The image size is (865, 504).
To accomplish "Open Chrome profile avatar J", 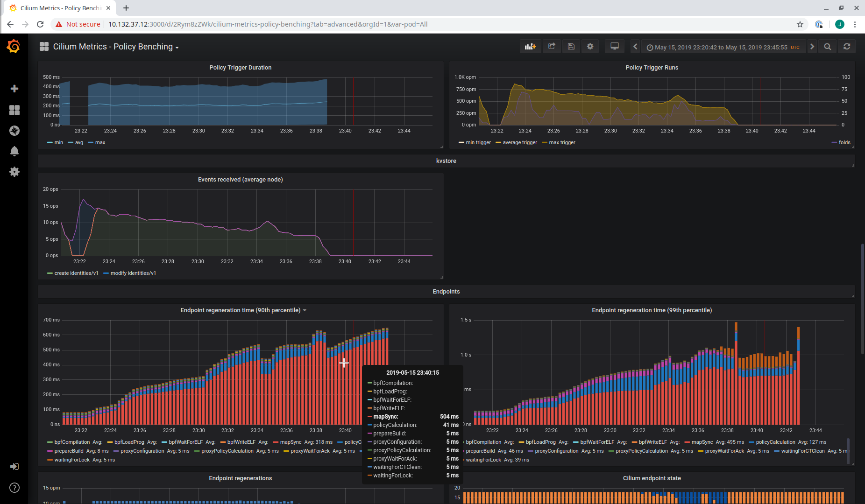I will (839, 24).
